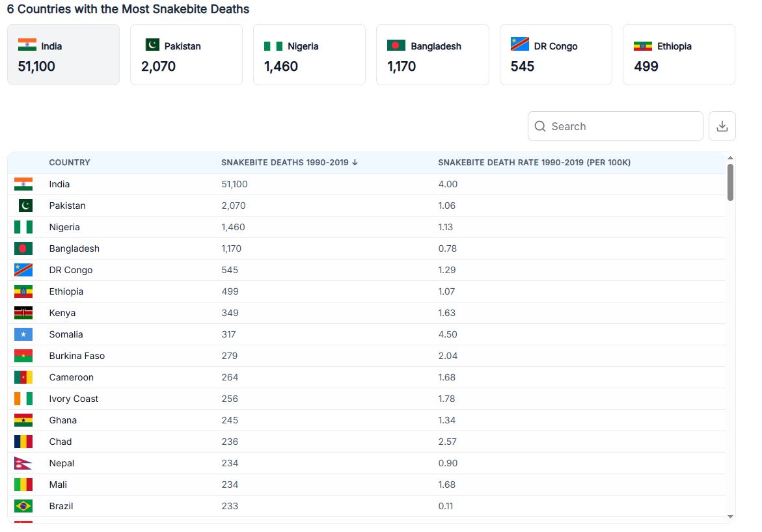The width and height of the screenshot is (762, 532).
Task: Click the 0.11 death rate for Brazil
Action: (x=446, y=506)
